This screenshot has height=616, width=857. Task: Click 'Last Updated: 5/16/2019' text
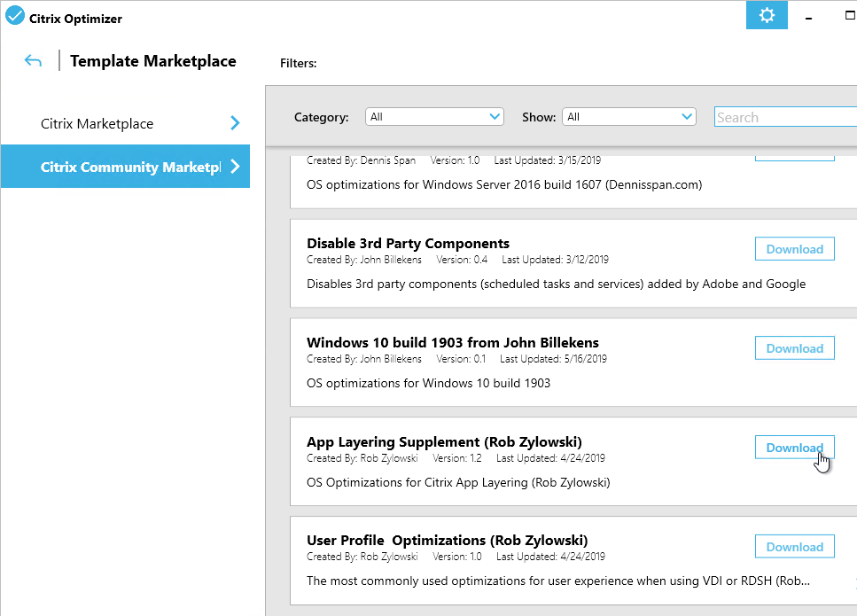click(x=553, y=359)
